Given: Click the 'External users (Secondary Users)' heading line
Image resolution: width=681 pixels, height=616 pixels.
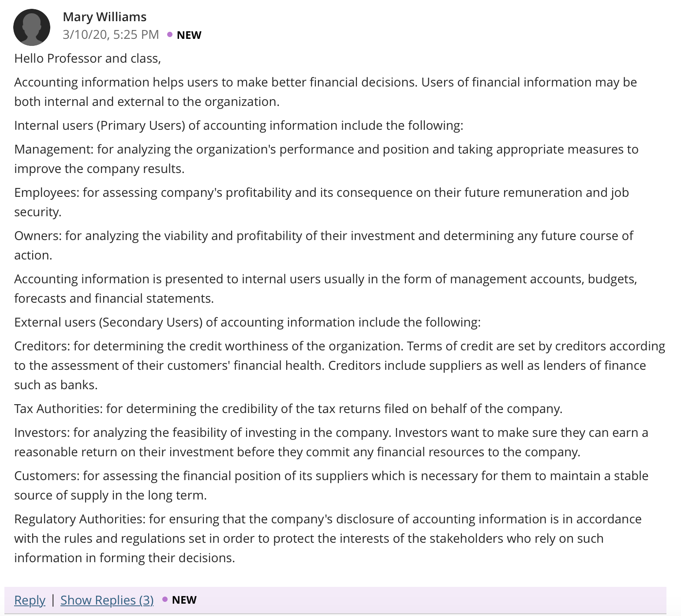Looking at the screenshot, I should click(247, 323).
